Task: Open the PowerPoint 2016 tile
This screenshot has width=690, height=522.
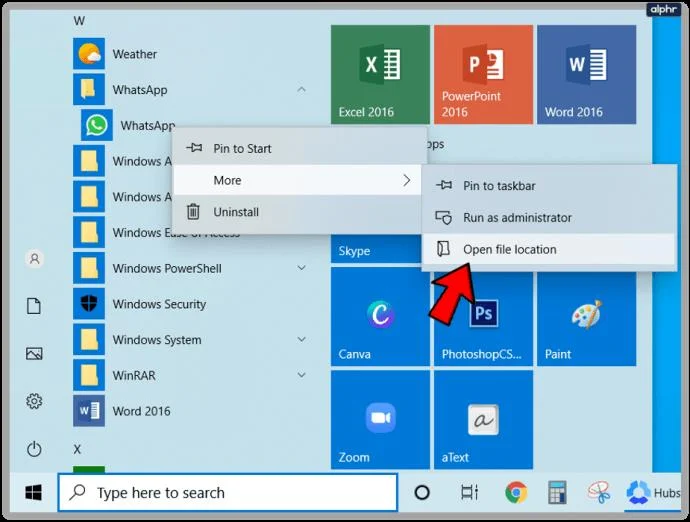Action: click(483, 74)
